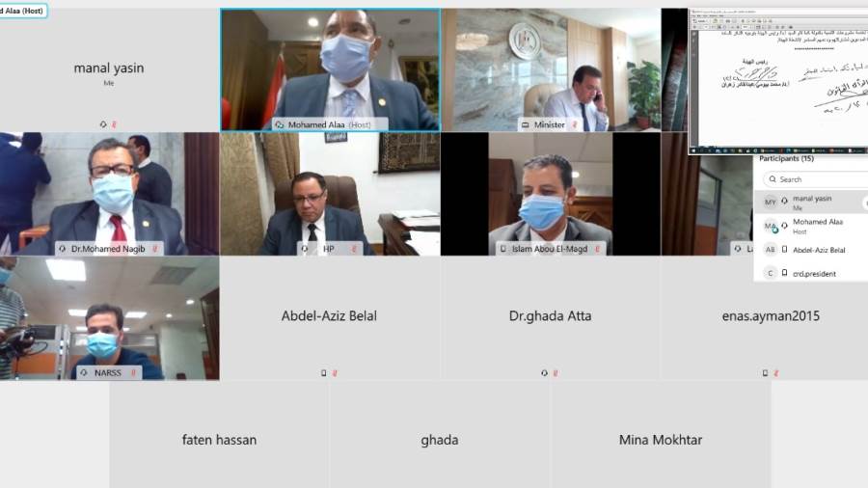868x488 pixels.
Task: Open the shared document window thumbnail
Action: [777, 81]
